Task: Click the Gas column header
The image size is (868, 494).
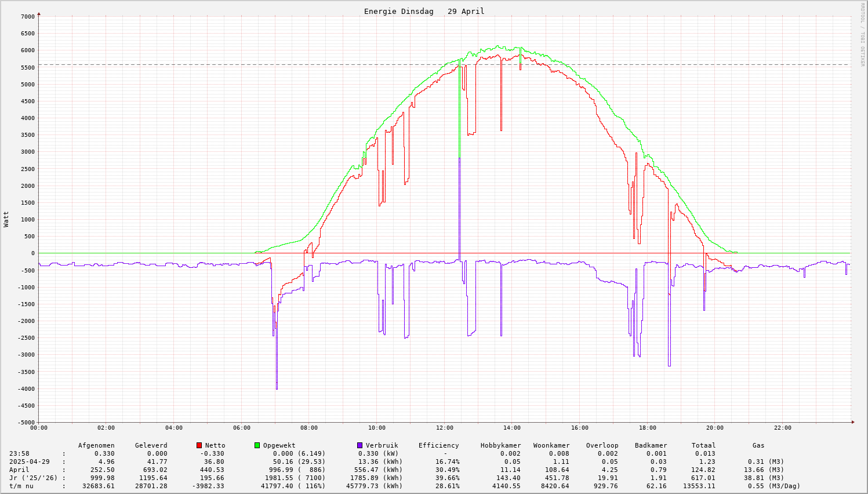Action: point(758,445)
